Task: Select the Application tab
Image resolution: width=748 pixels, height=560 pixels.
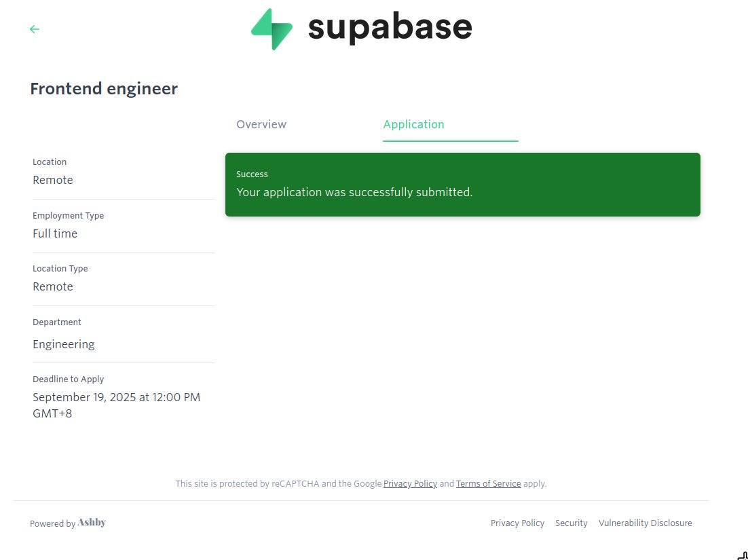Action: click(x=413, y=124)
